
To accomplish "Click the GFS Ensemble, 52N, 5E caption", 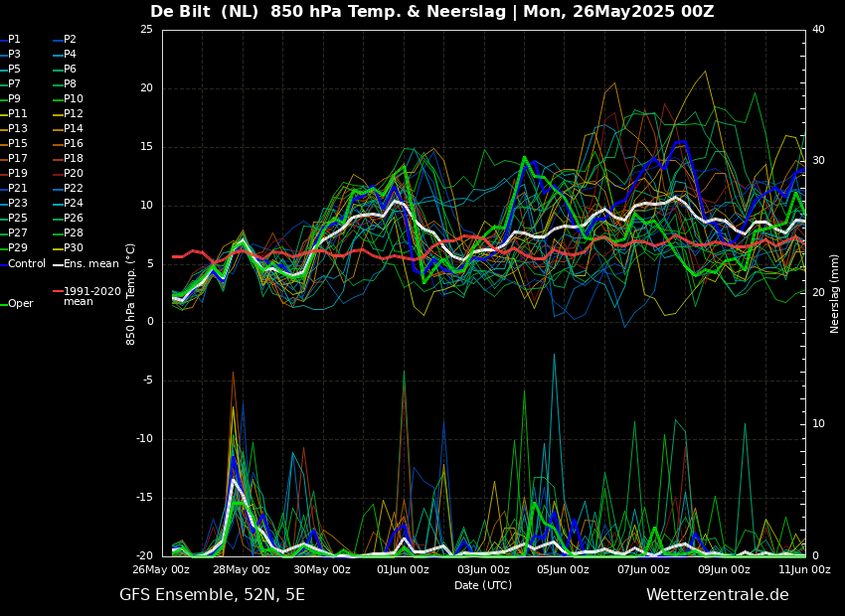I will click(212, 595).
